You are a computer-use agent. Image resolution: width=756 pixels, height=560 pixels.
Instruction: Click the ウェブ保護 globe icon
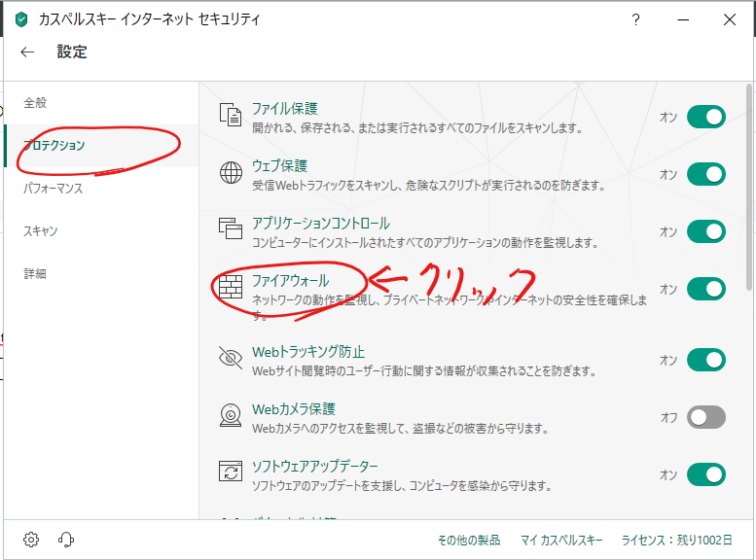pos(231,172)
